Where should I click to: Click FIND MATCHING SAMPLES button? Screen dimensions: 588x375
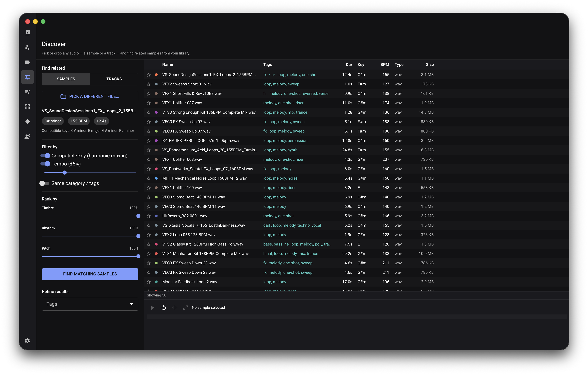tap(90, 274)
